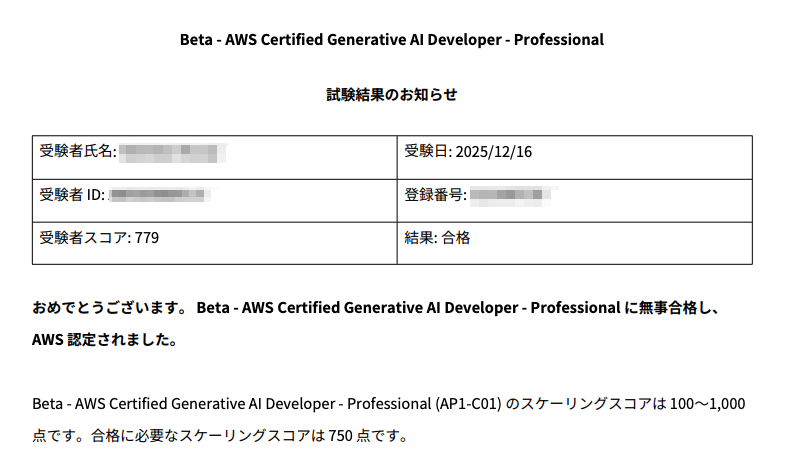Click the AWS certification title at page top
Image resolution: width=786 pixels, height=471 pixels.
(392, 41)
